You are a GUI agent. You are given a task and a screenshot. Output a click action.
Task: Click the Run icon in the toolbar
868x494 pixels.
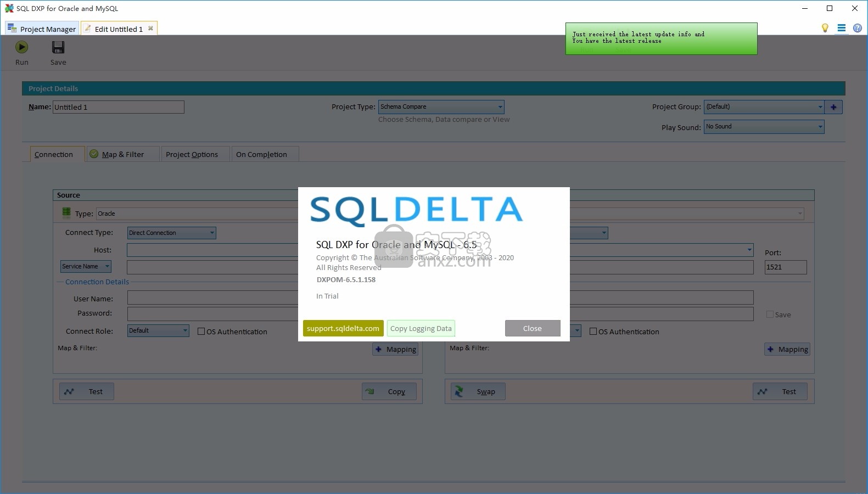point(21,48)
